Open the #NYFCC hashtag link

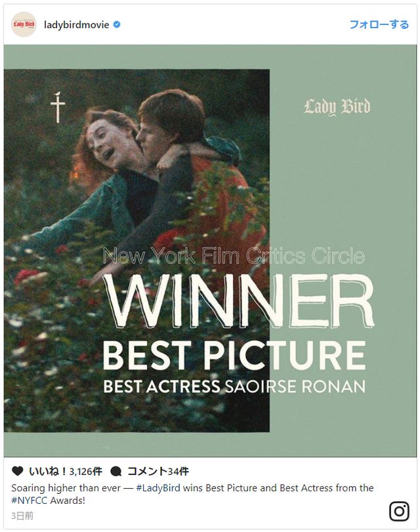tap(29, 501)
